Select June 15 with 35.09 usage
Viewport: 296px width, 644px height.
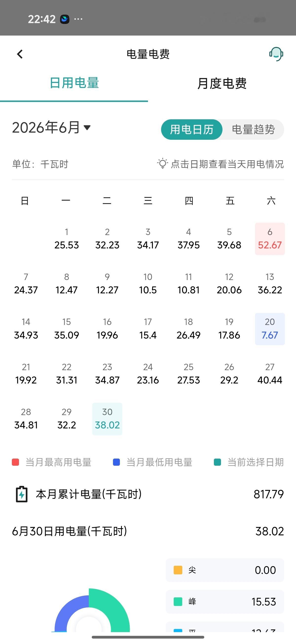click(x=66, y=329)
